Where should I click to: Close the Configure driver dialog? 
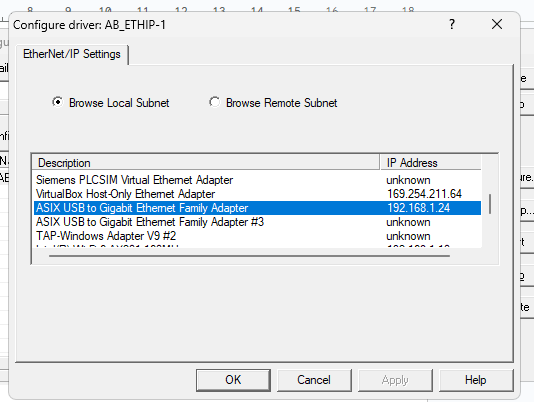coord(497,24)
